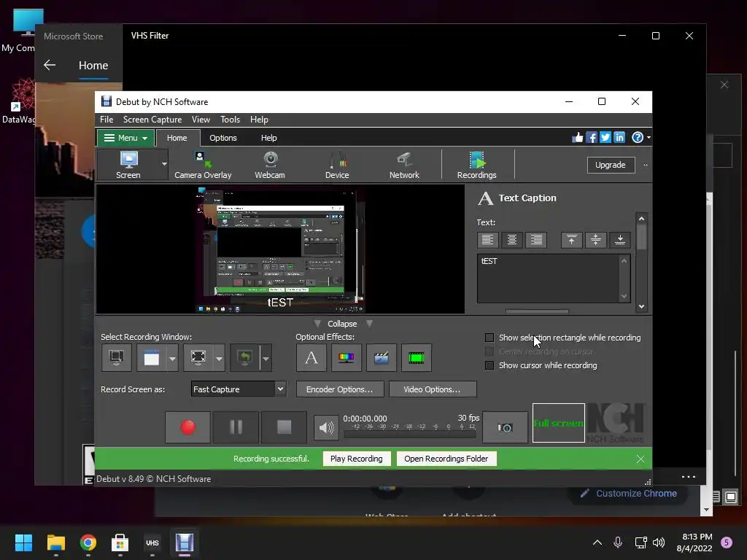Enable Show cursor while recording

pyautogui.click(x=489, y=365)
